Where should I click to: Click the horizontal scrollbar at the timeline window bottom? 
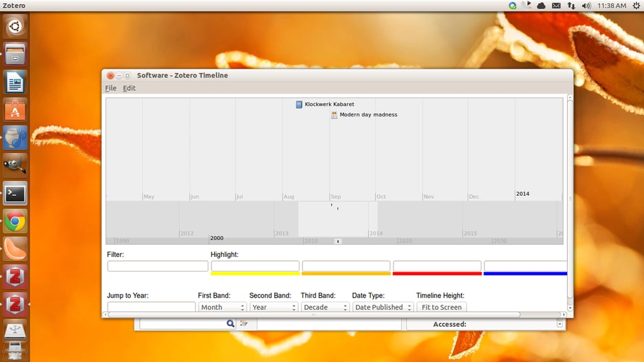tap(314, 315)
